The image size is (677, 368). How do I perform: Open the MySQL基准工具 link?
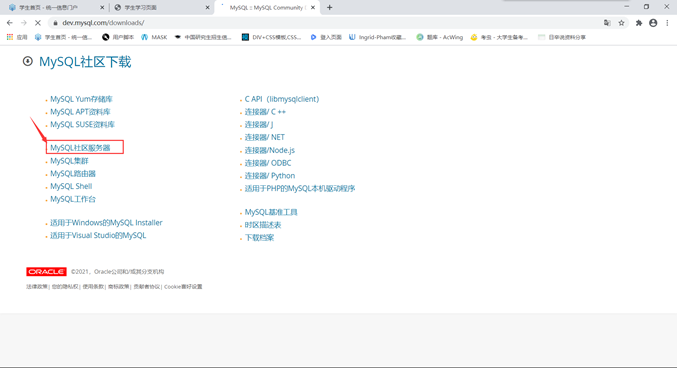(x=271, y=212)
